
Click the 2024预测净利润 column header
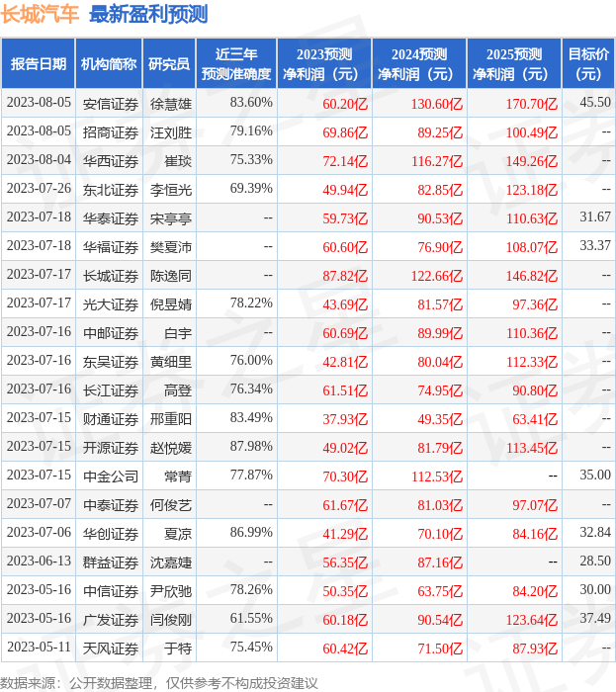(419, 63)
